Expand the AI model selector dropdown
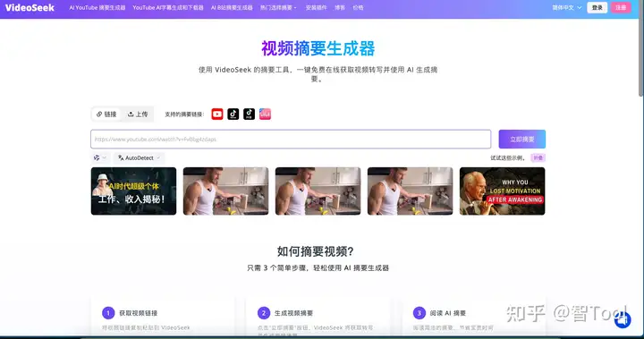Viewport: 644px width, 339px height. click(x=100, y=157)
